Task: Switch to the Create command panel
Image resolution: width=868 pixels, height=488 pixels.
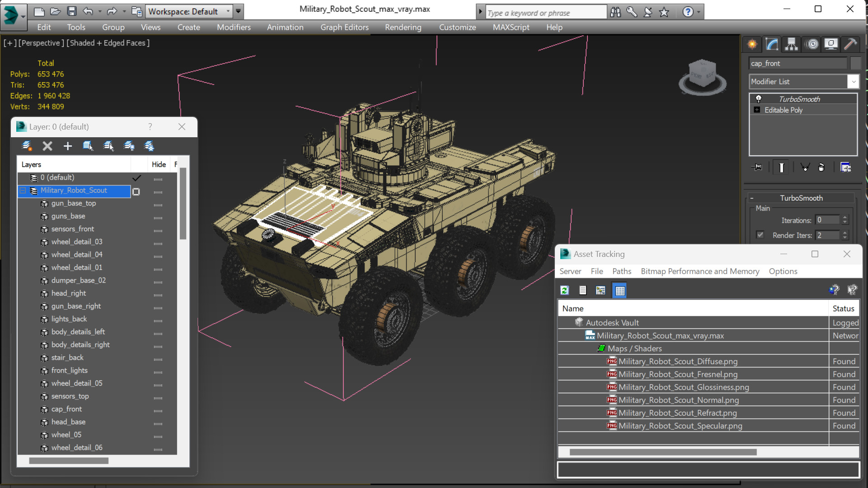Action: (x=752, y=44)
